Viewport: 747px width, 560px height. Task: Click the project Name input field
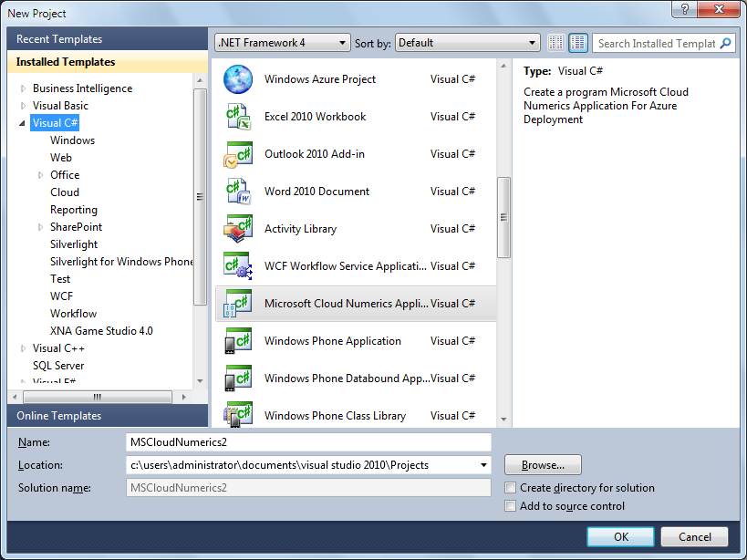(x=308, y=442)
